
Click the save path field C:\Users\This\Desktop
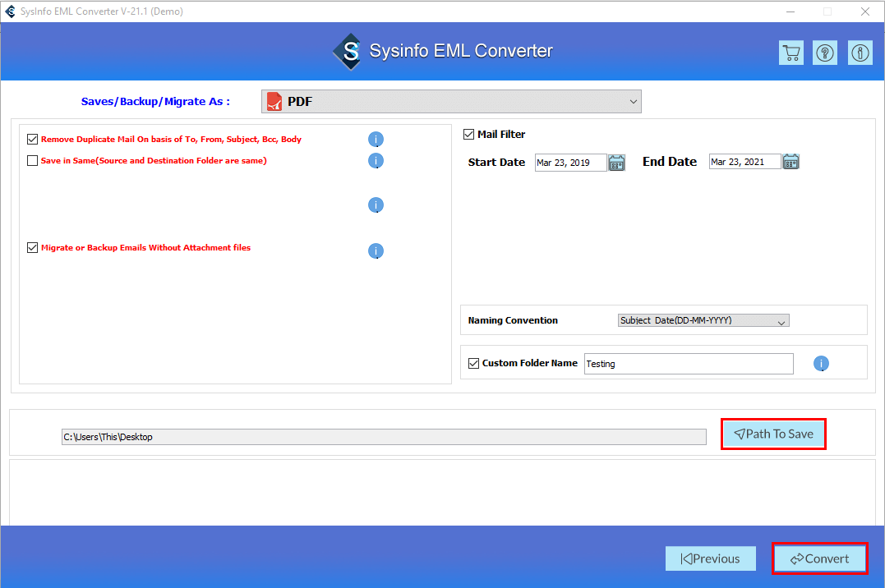[x=384, y=437]
